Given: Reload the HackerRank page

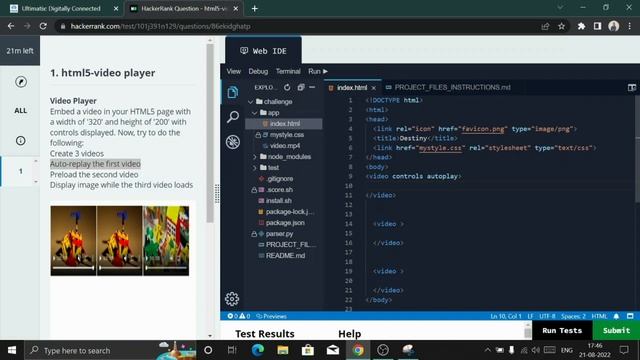Looking at the screenshot, I should point(43,26).
